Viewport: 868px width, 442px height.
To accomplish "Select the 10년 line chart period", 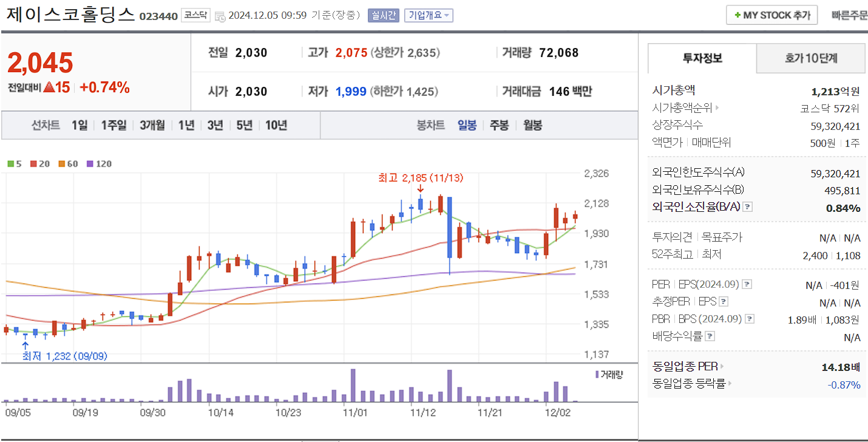I will (x=276, y=125).
